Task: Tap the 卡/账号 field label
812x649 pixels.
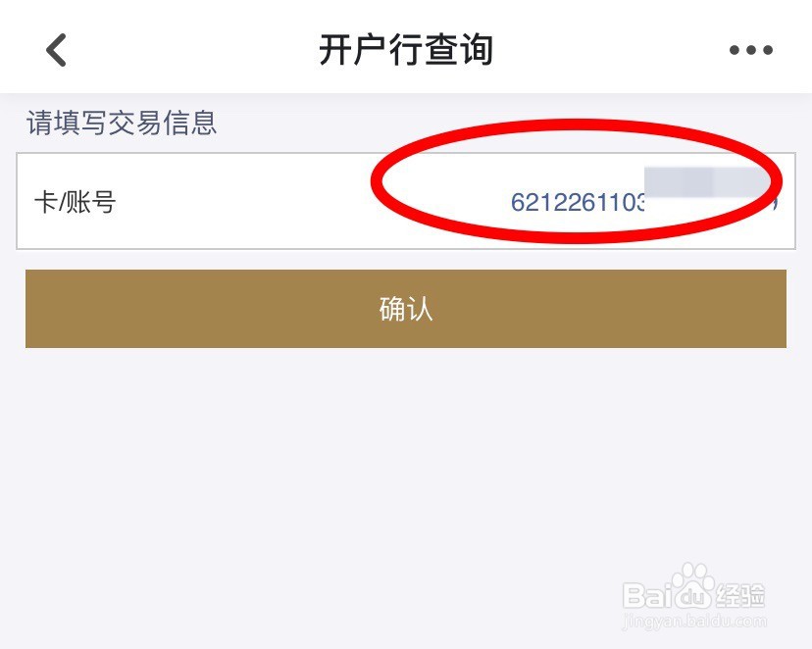Action: 75,202
